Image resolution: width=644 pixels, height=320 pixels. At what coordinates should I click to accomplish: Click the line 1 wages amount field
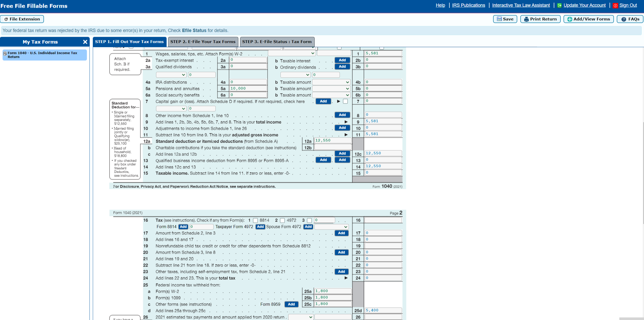pos(383,53)
